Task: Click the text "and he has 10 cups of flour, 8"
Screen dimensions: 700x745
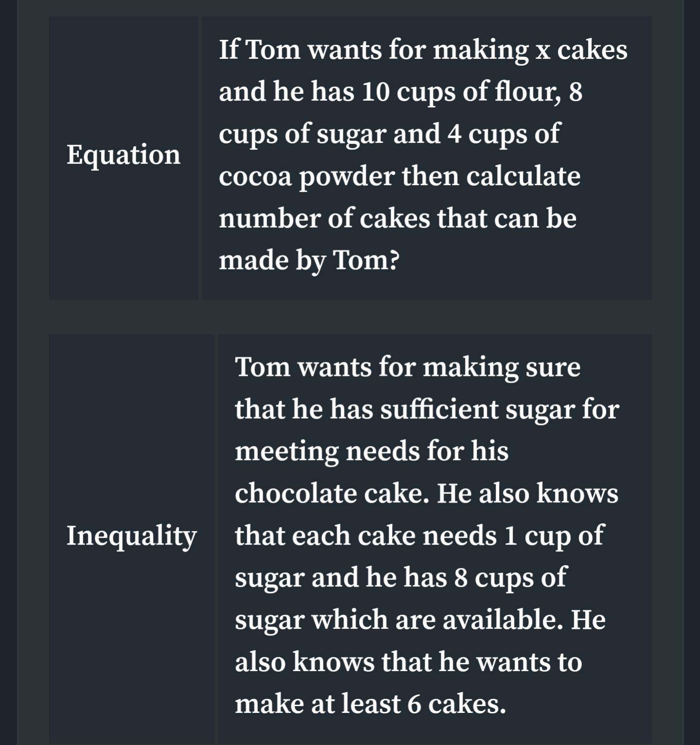Action: click(x=400, y=91)
